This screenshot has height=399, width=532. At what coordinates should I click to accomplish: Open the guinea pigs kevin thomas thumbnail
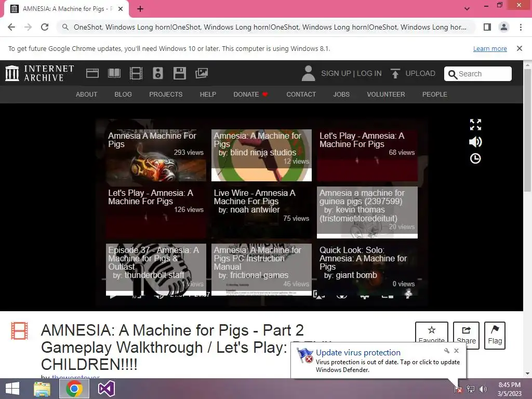(x=367, y=212)
